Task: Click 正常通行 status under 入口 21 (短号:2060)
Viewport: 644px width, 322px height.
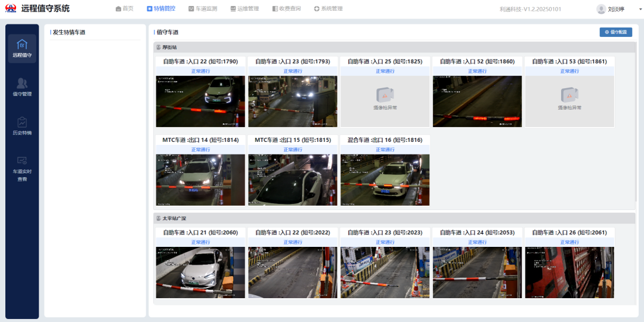Action: (x=200, y=242)
